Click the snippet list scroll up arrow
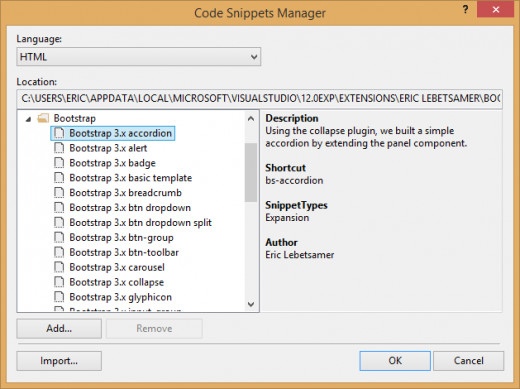Screen dimensions: 520x389 click(x=251, y=118)
